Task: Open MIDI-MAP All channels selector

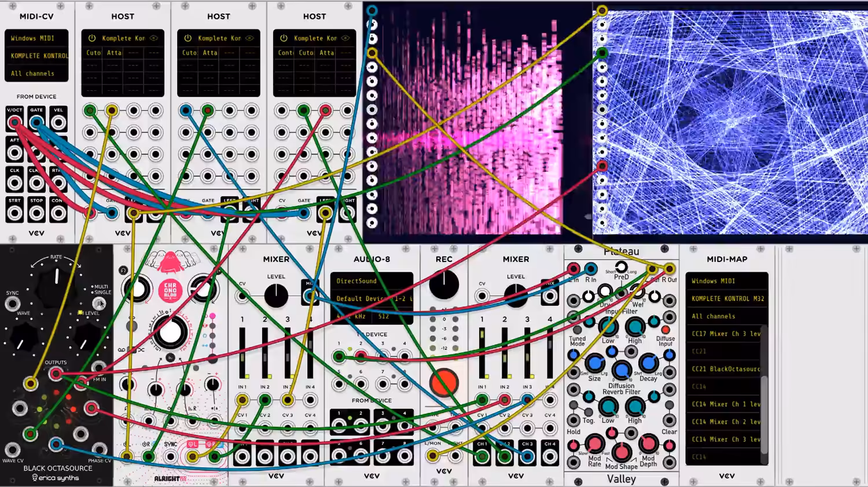Action: (x=727, y=316)
